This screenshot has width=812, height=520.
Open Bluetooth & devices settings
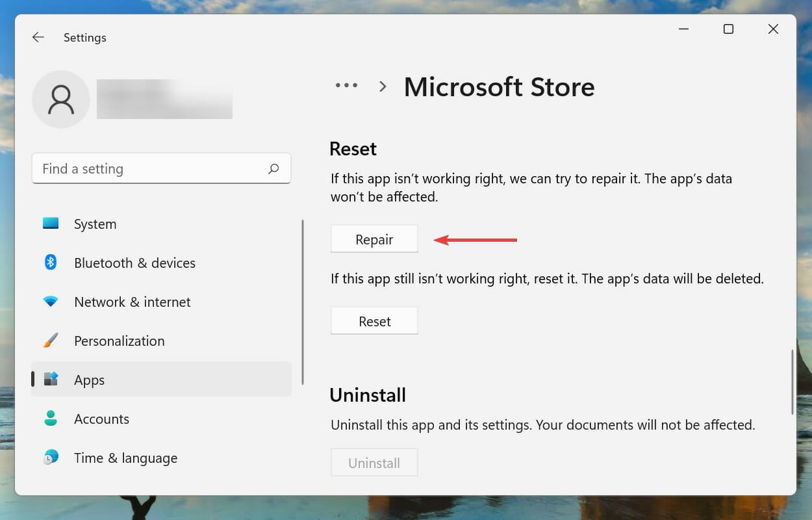[161, 263]
